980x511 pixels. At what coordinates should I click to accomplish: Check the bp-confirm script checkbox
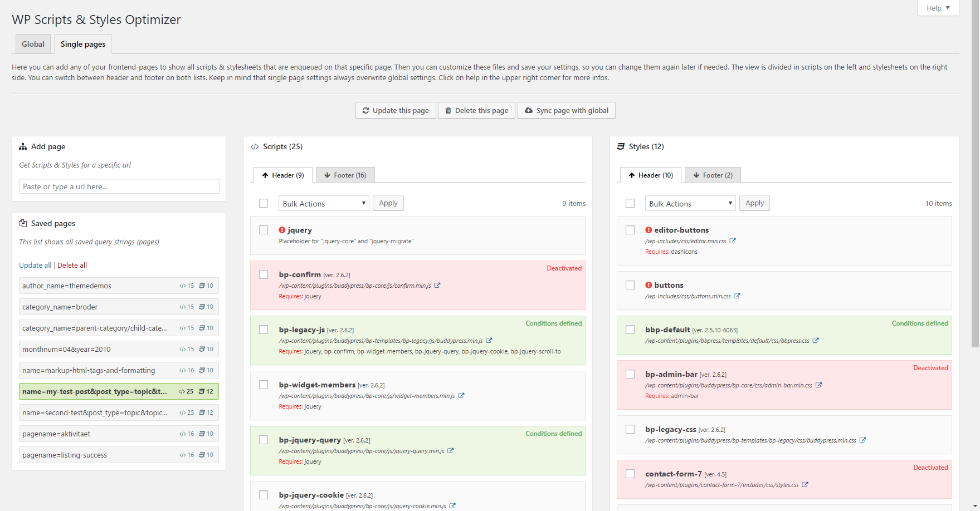(x=264, y=274)
